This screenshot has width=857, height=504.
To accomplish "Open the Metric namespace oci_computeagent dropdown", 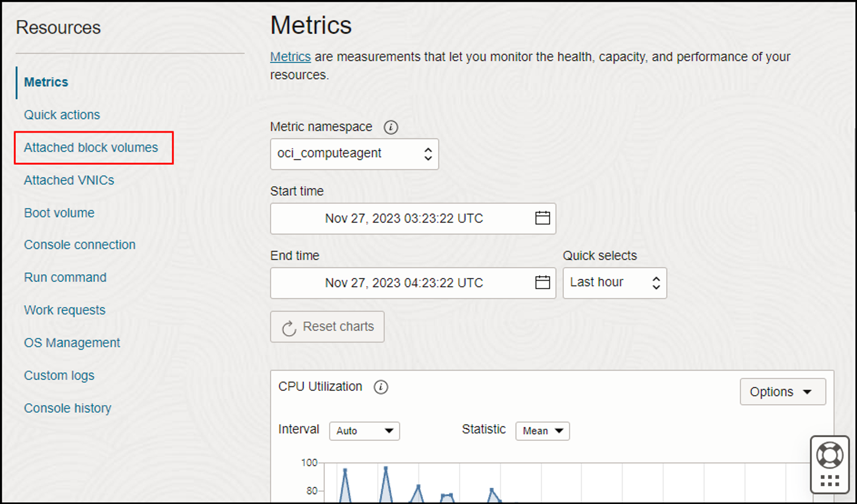I will 354,154.
